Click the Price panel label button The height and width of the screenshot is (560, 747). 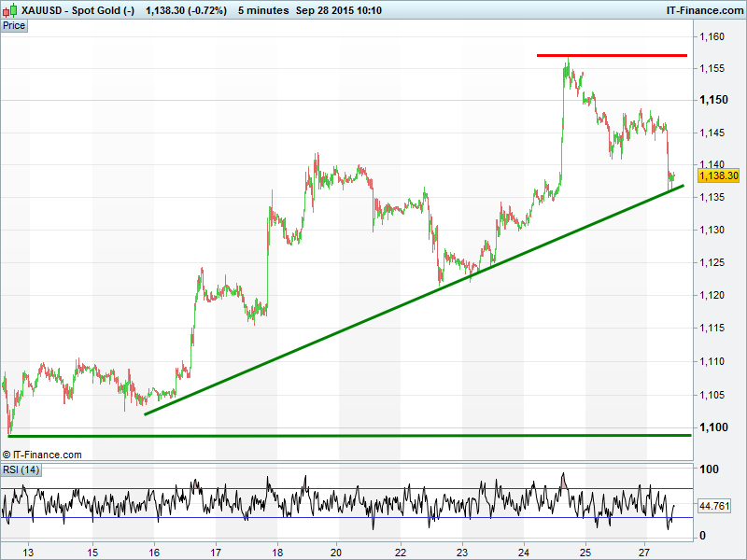(x=14, y=26)
